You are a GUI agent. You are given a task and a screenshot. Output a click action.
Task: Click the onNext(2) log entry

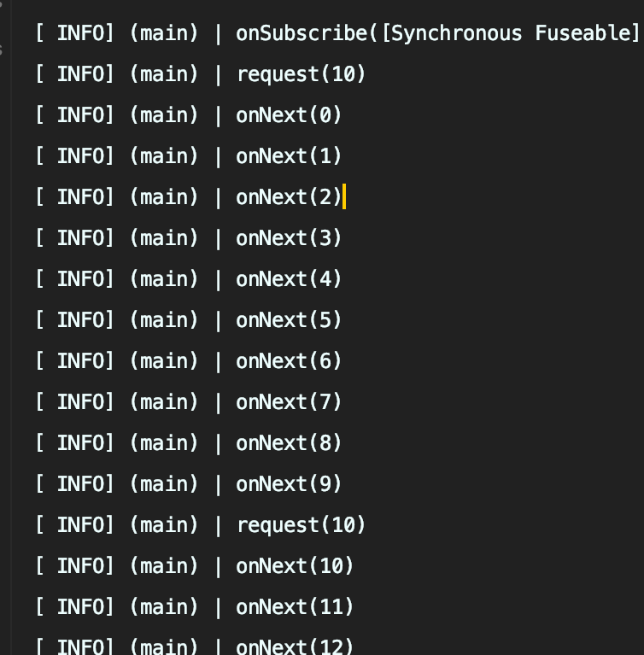289,197
